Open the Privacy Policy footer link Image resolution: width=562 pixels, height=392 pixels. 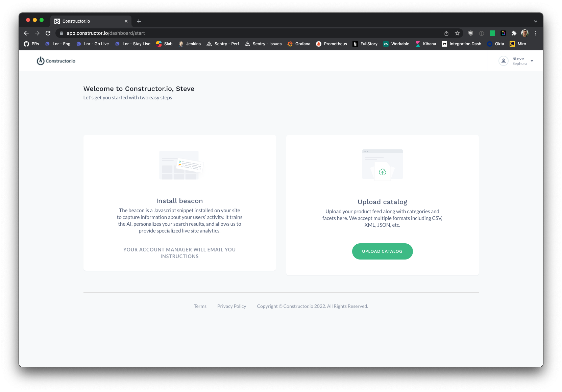[x=231, y=306]
